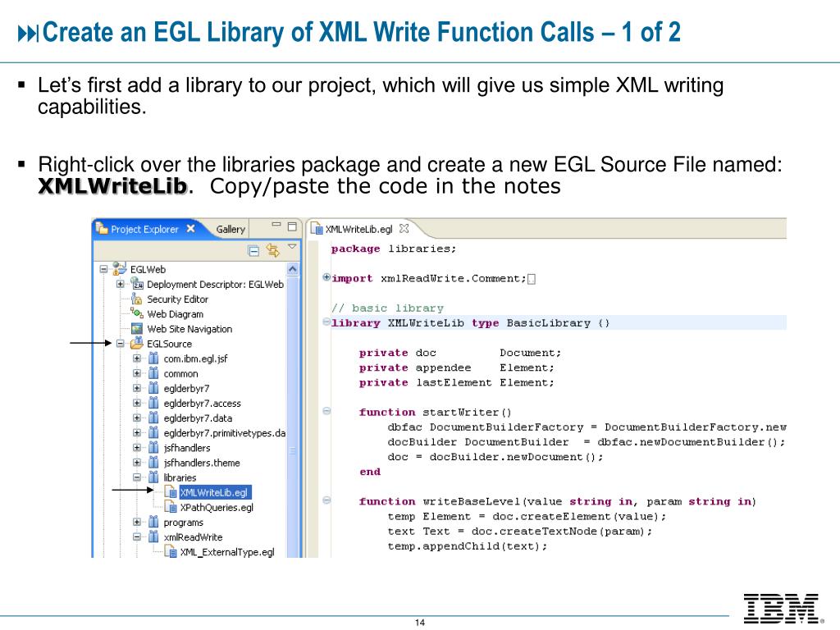Viewport: 840px width, 630px height.
Task: Expand the programs package node
Action: tap(136, 523)
